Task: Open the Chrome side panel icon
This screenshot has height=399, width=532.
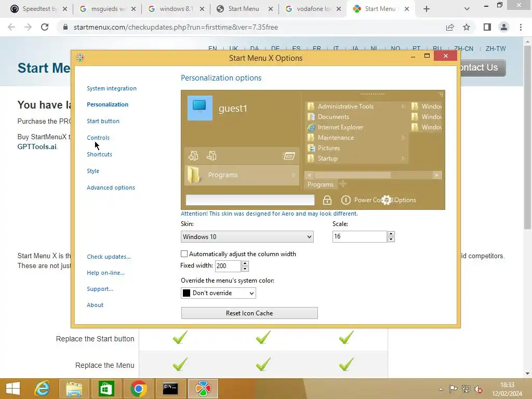Action: pyautogui.click(x=487, y=27)
